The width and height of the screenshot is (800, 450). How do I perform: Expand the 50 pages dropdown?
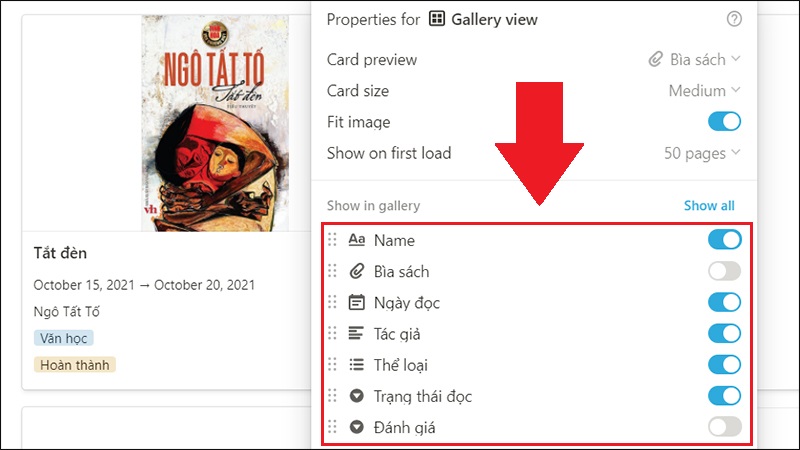click(x=702, y=153)
